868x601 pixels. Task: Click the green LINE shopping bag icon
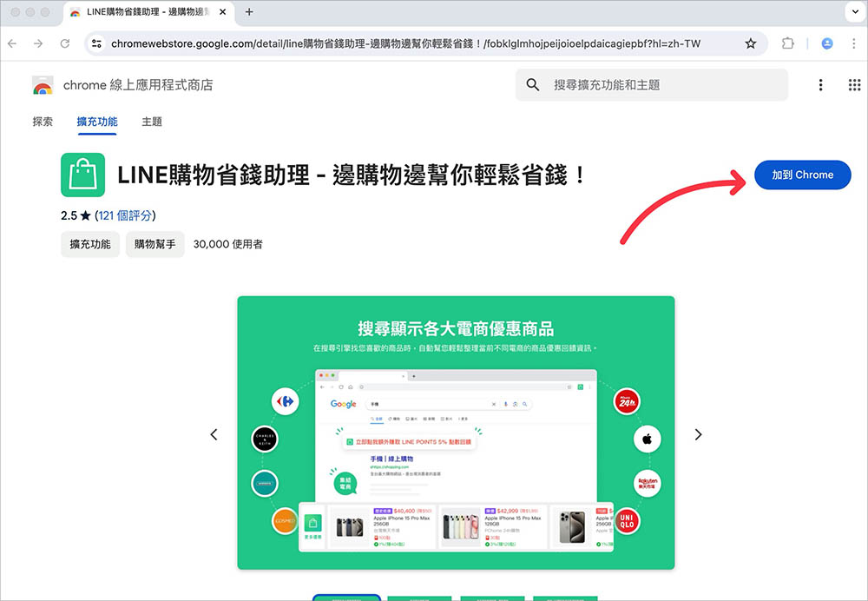point(83,175)
